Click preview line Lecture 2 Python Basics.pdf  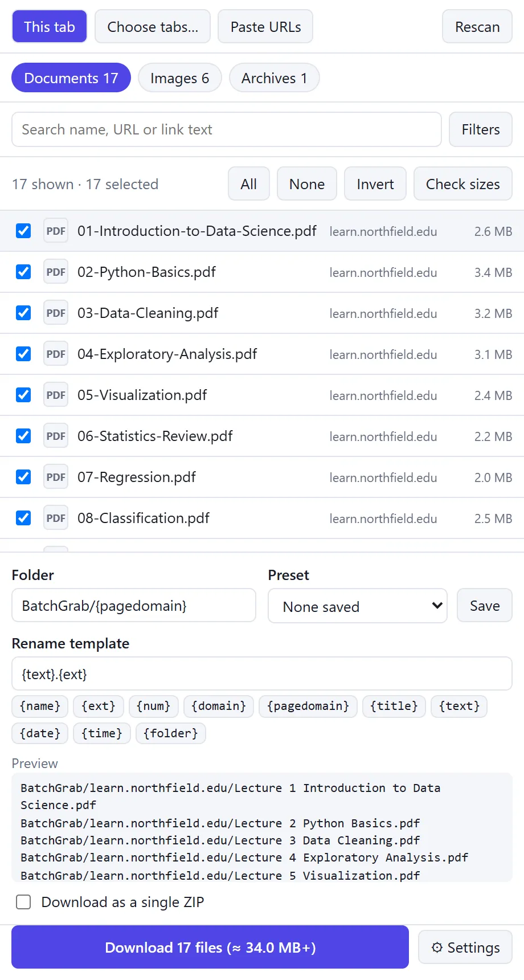pos(220,823)
